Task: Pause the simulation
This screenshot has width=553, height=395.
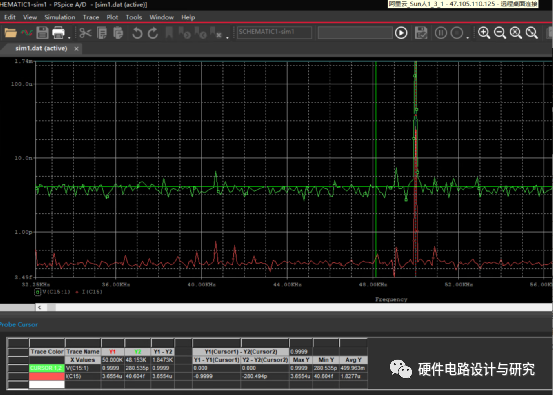Action: click(441, 33)
